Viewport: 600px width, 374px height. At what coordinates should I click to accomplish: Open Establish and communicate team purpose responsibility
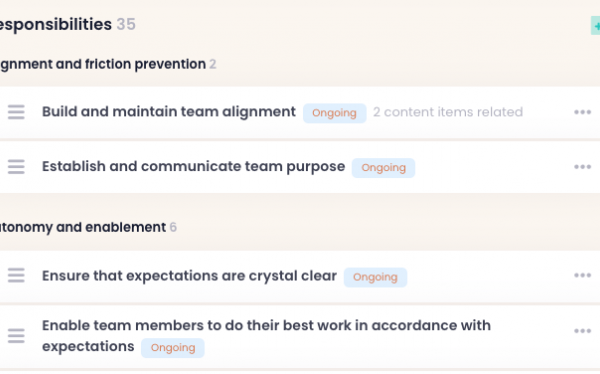(x=193, y=167)
